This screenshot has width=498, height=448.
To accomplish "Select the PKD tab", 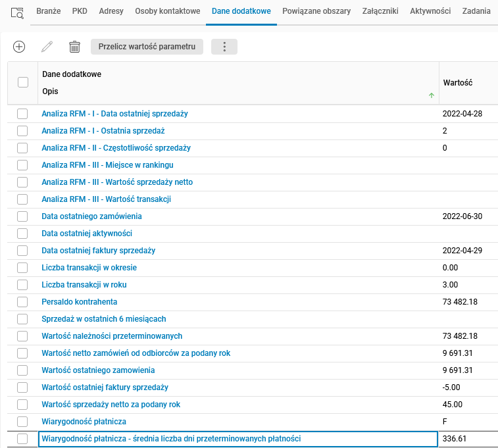I will (x=80, y=11).
